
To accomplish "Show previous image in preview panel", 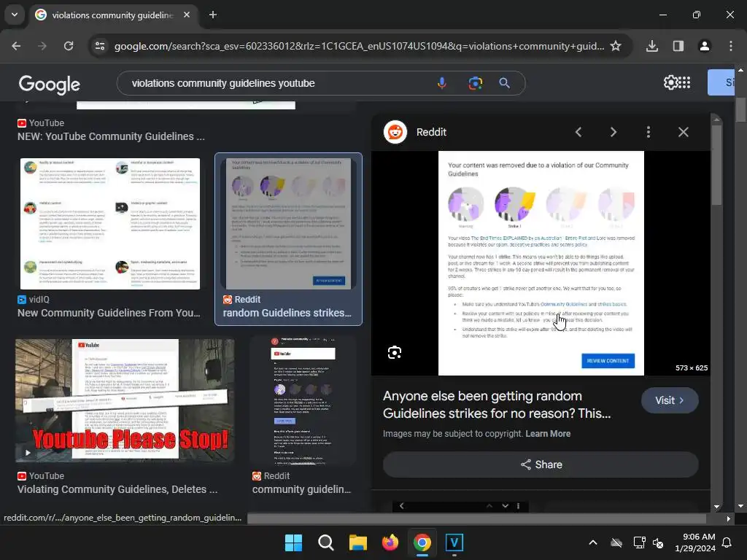I will [578, 132].
